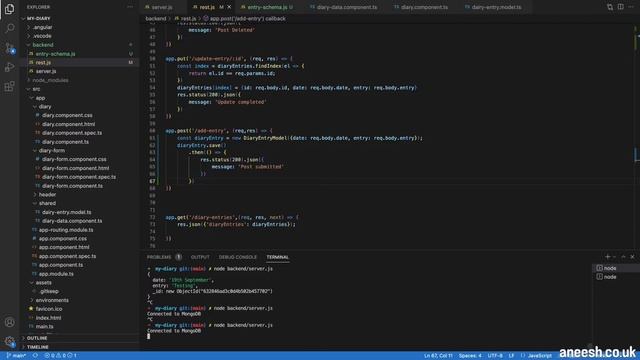Click the editor minimap scrollbar

pyautogui.click(x=636, y=135)
